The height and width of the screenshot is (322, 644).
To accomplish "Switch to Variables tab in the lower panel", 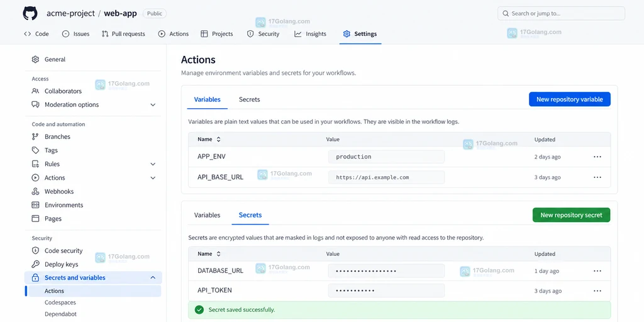I will (x=207, y=215).
